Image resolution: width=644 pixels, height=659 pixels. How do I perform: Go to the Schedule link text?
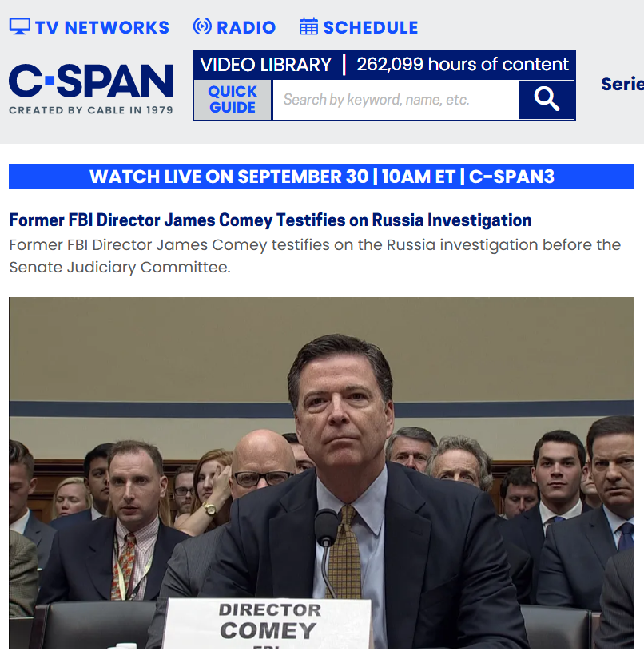coord(370,27)
